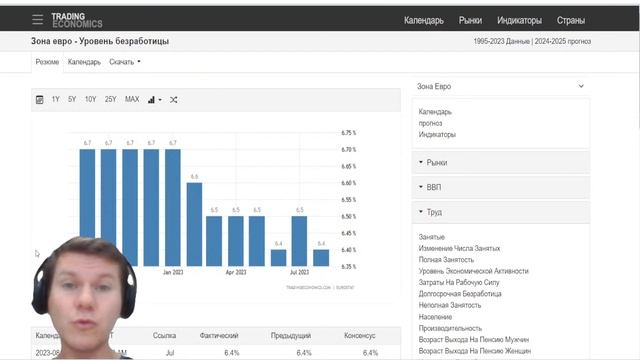Select the 10Y chart range
This screenshot has height=360, width=640.
pyautogui.click(x=90, y=99)
